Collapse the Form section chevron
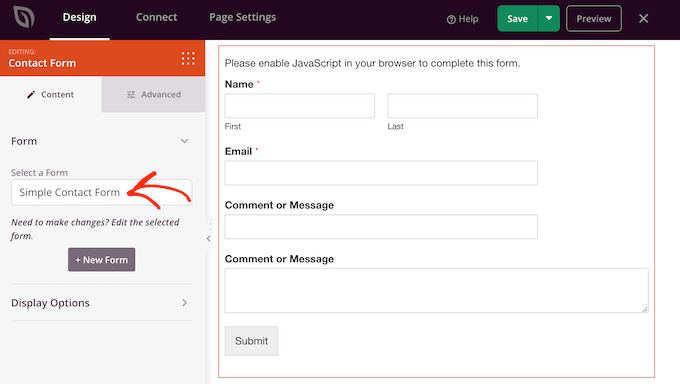Screen dimensions: 680x384 (x=184, y=141)
